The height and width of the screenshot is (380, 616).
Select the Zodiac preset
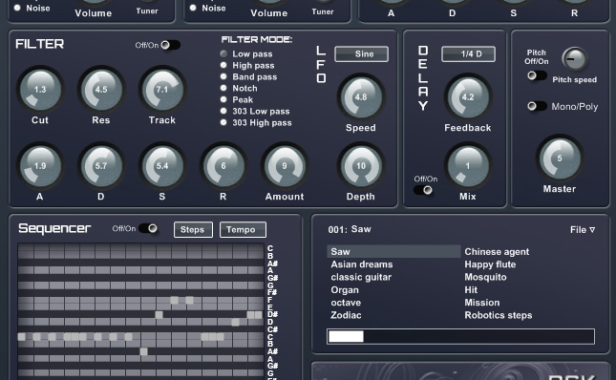point(346,315)
